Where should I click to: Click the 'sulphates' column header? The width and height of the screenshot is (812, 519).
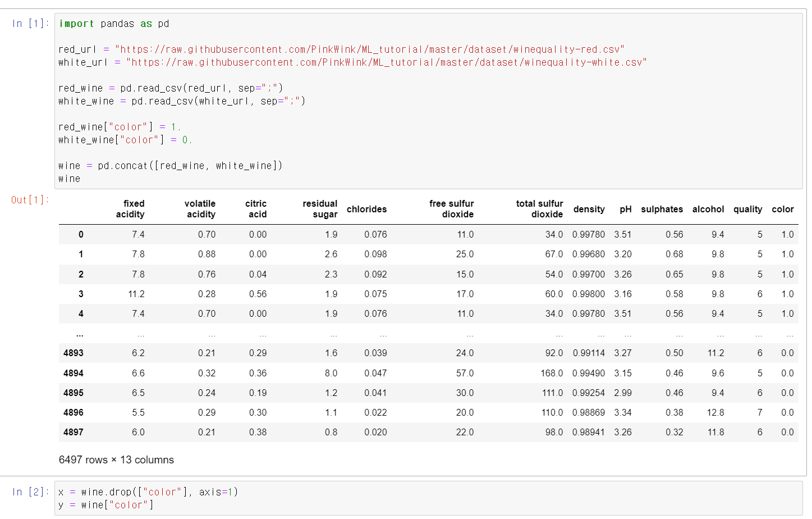pos(662,210)
